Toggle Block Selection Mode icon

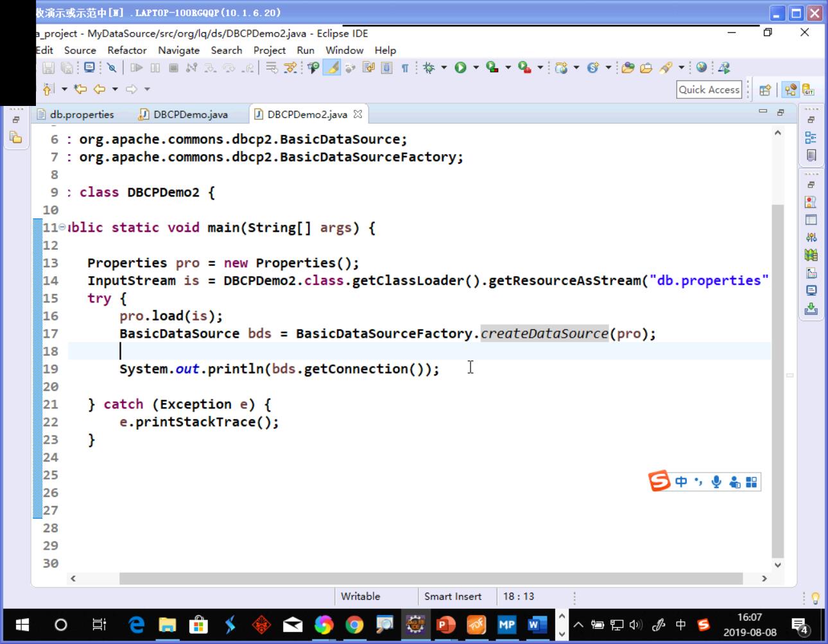[386, 67]
